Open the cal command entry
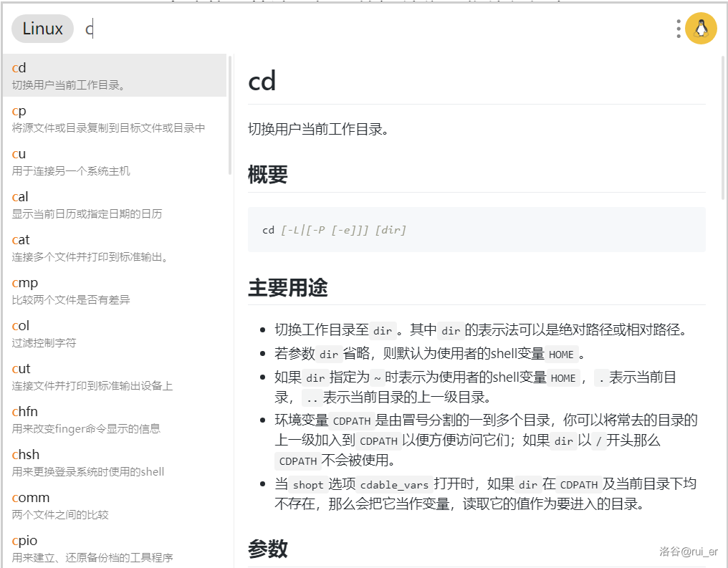This screenshot has height=568, width=728. [x=115, y=204]
